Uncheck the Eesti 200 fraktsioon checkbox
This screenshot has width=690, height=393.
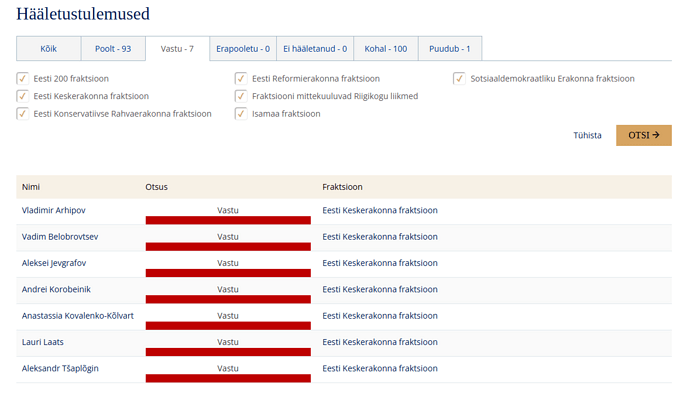click(x=22, y=79)
